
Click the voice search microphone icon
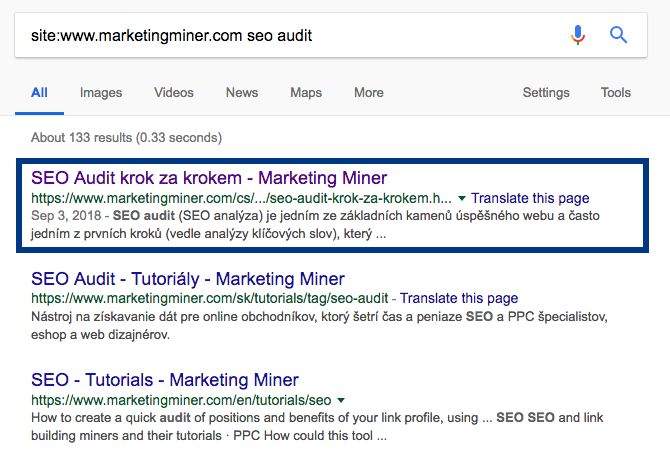[578, 35]
